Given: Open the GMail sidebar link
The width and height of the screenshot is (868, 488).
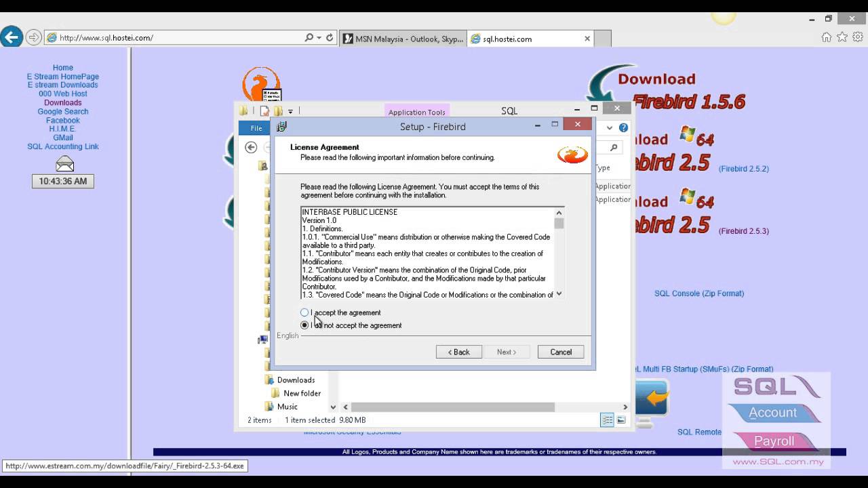Looking at the screenshot, I should click(x=63, y=138).
